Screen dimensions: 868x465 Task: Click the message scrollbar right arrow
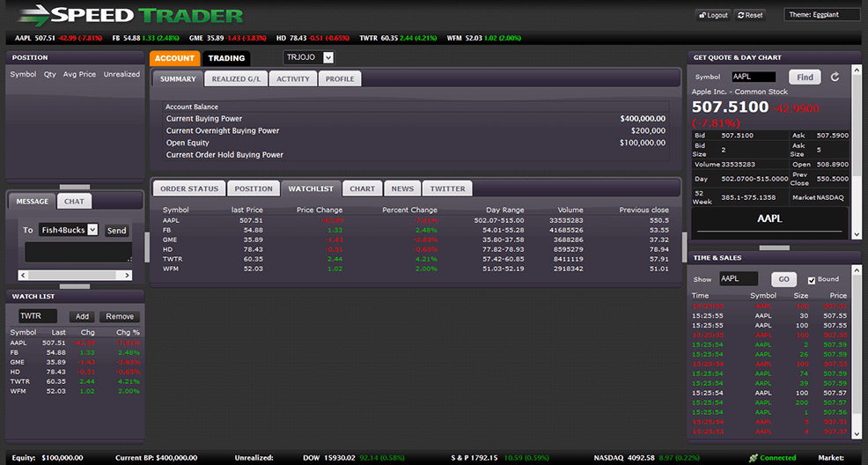[x=127, y=275]
